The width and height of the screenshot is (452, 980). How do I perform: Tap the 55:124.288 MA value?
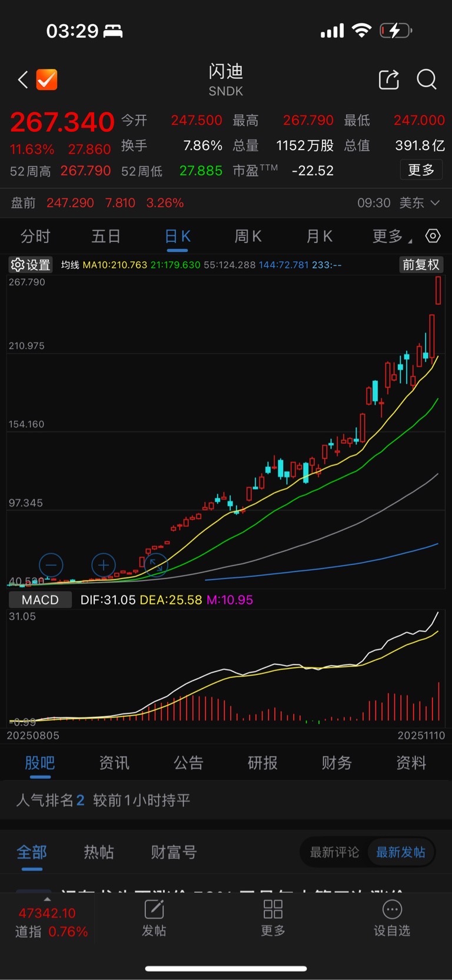tap(230, 265)
